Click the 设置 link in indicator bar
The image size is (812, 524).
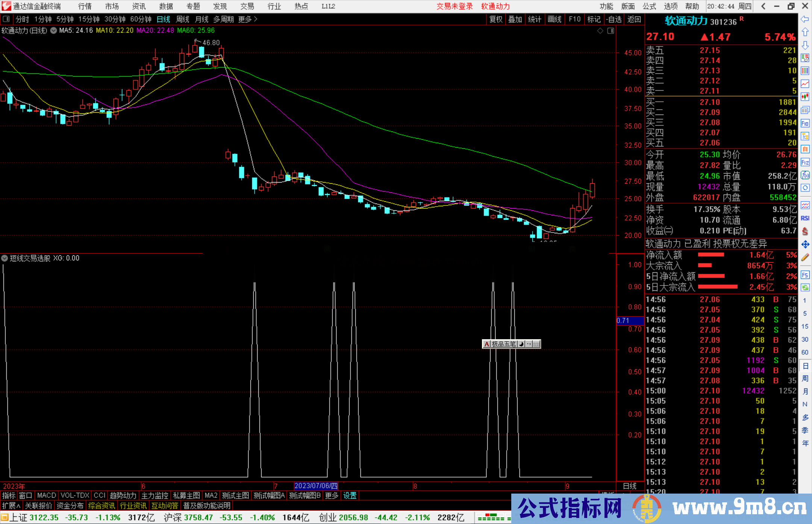click(350, 495)
